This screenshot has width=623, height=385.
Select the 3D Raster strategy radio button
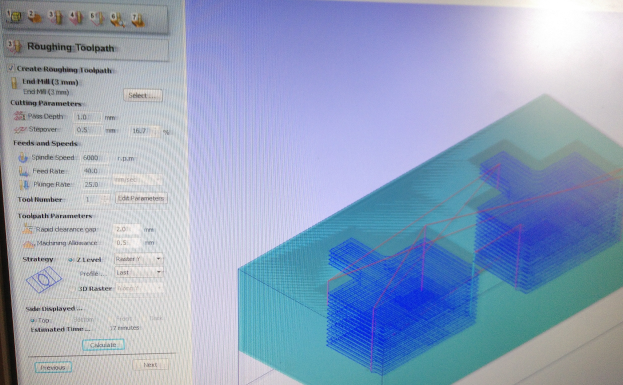72,288
